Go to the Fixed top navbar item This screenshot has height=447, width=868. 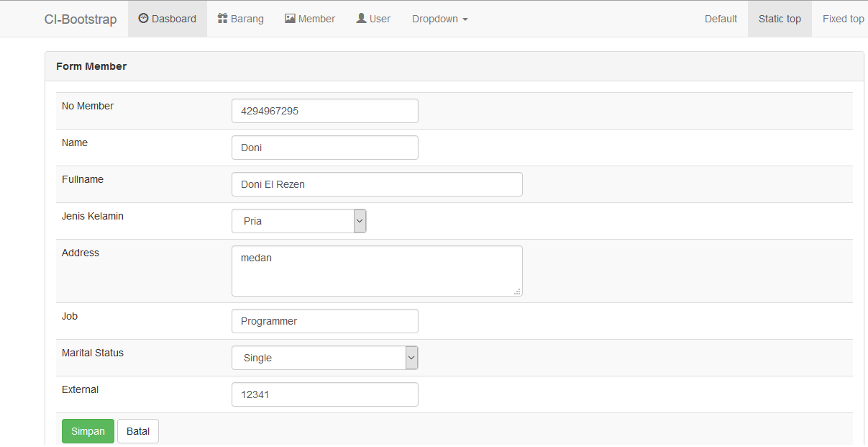tap(843, 19)
